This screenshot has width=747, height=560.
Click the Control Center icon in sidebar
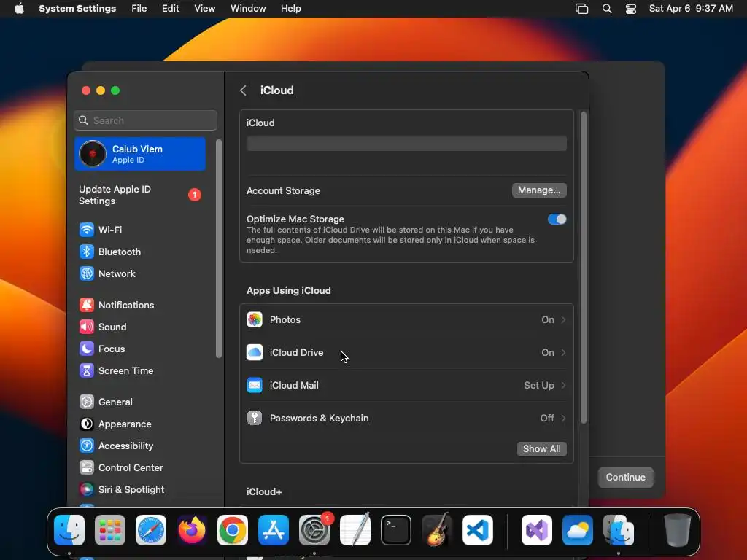click(87, 467)
